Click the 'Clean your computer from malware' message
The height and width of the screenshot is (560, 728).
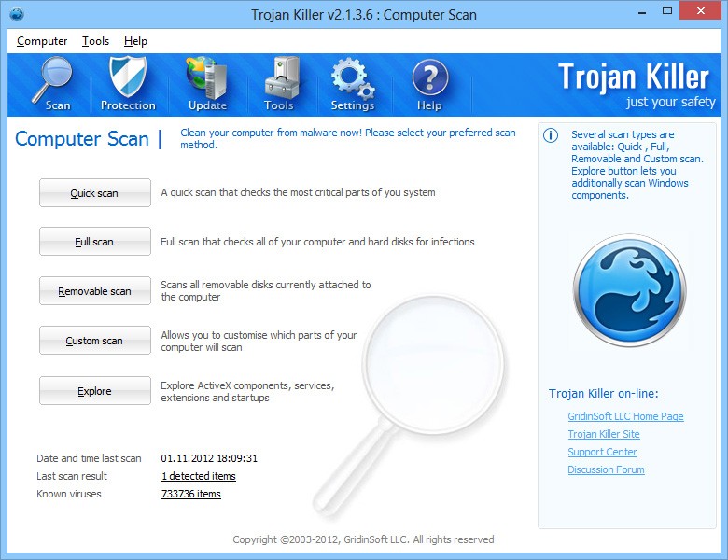[348, 138]
